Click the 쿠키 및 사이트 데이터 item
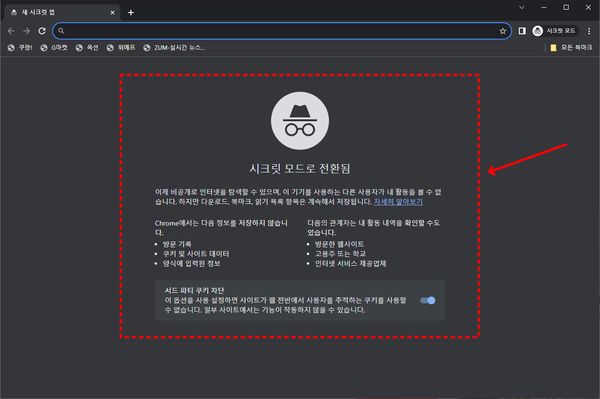 (196, 254)
